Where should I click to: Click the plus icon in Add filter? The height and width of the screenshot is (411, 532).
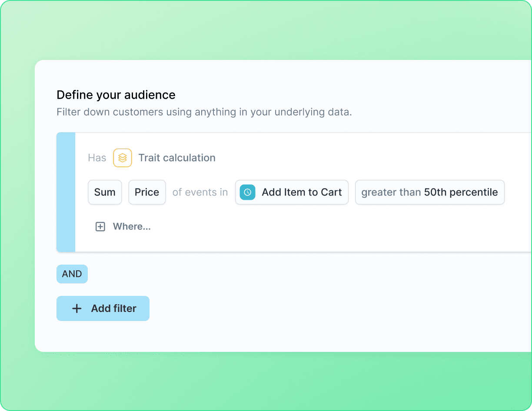[77, 308]
